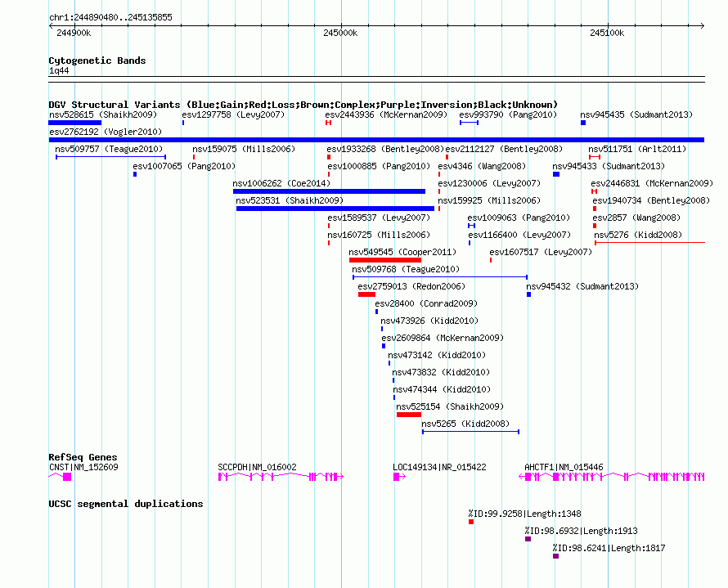Image resolution: width=728 pixels, height=588 pixels.
Task: Click nsv525154 (Shaikh2009) label
Action: [x=450, y=406]
